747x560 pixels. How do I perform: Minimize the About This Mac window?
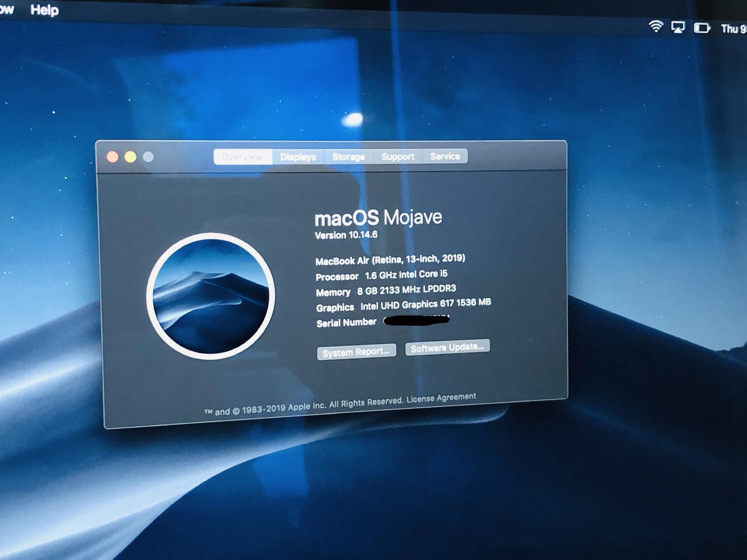[130, 157]
